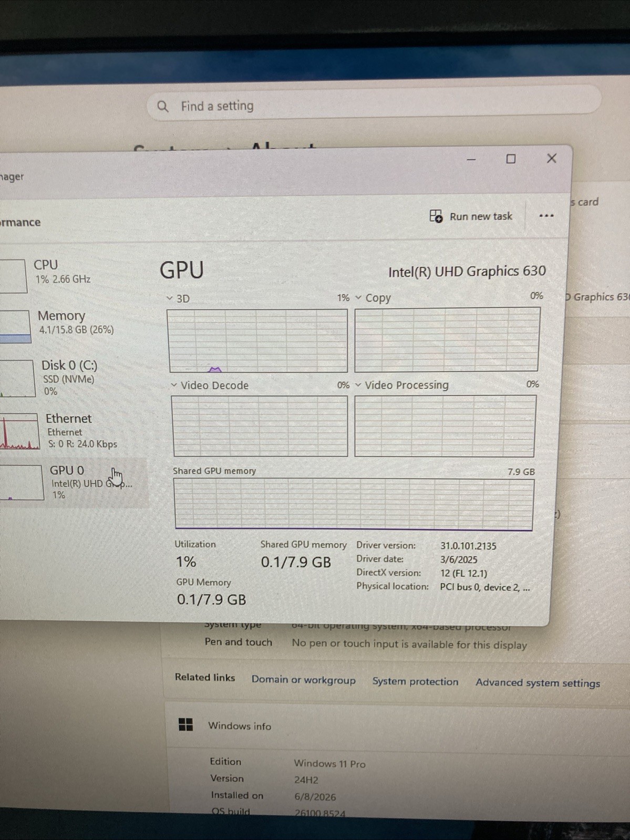Click version 24H2 text in Settings
Viewport: 630px width, 840px height.
pyautogui.click(x=306, y=780)
